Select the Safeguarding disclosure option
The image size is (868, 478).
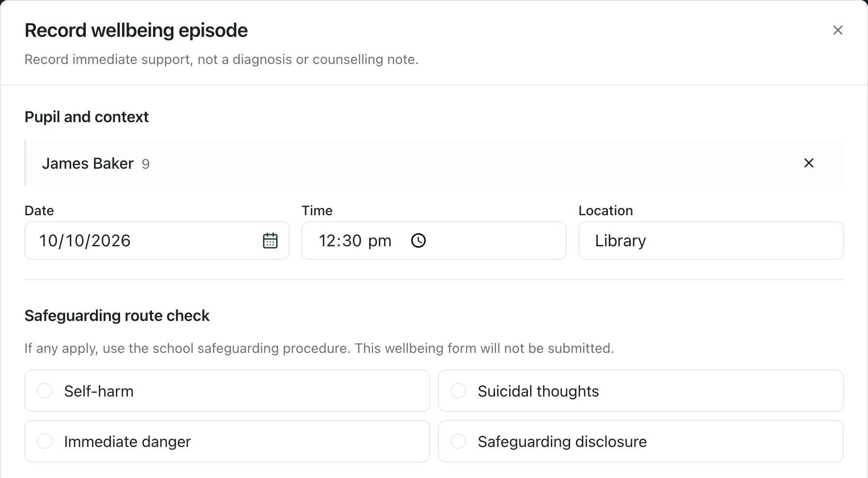tap(640, 441)
